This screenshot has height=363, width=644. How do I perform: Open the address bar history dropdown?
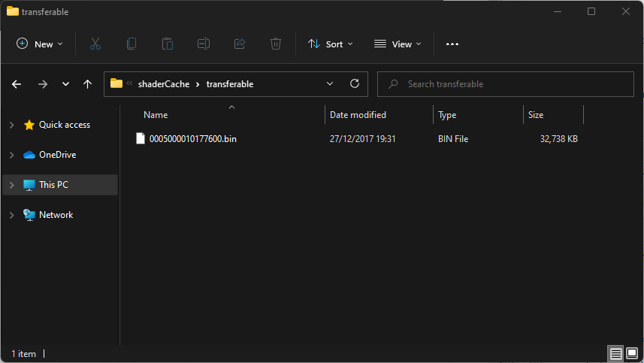330,83
